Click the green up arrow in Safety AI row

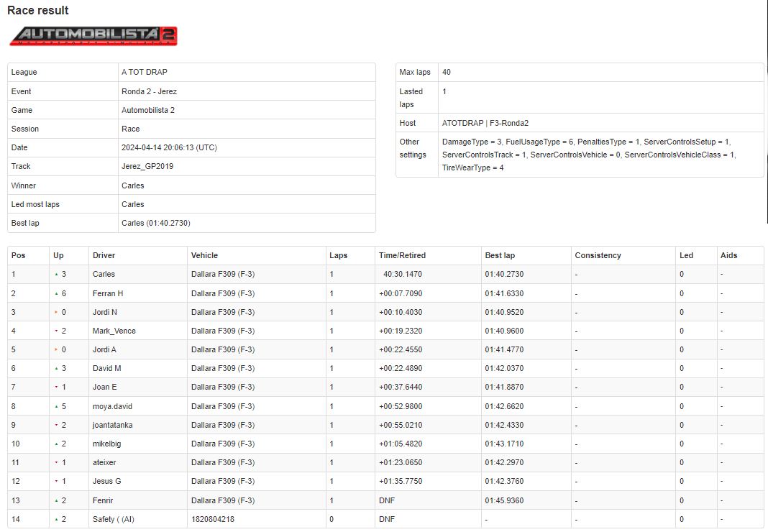[56, 519]
